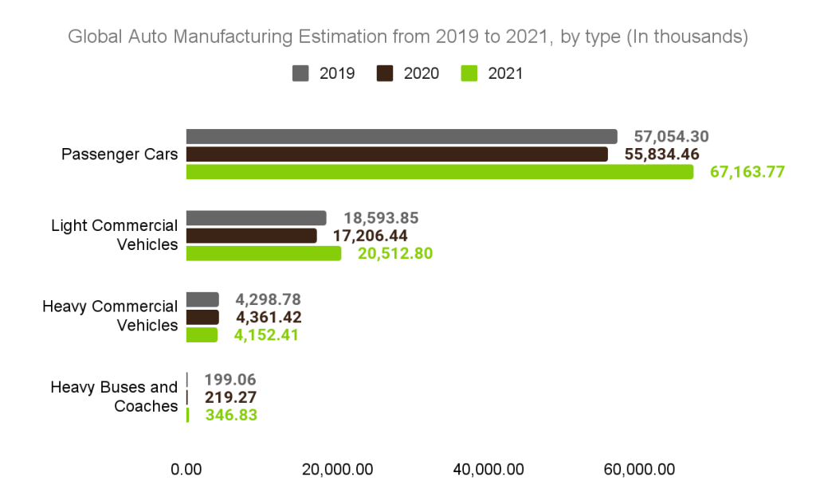
Task: Select the Heavy Buses and Coaches 2021 bar
Action: click(189, 415)
